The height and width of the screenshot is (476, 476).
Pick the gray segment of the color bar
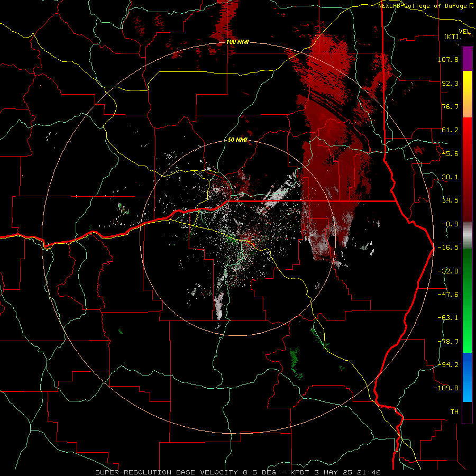pyautogui.click(x=467, y=235)
